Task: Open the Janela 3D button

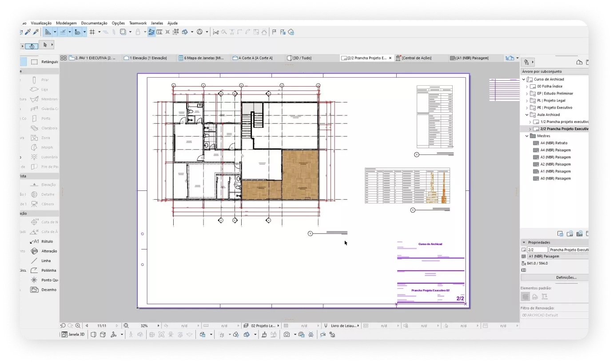Action: coord(73,334)
